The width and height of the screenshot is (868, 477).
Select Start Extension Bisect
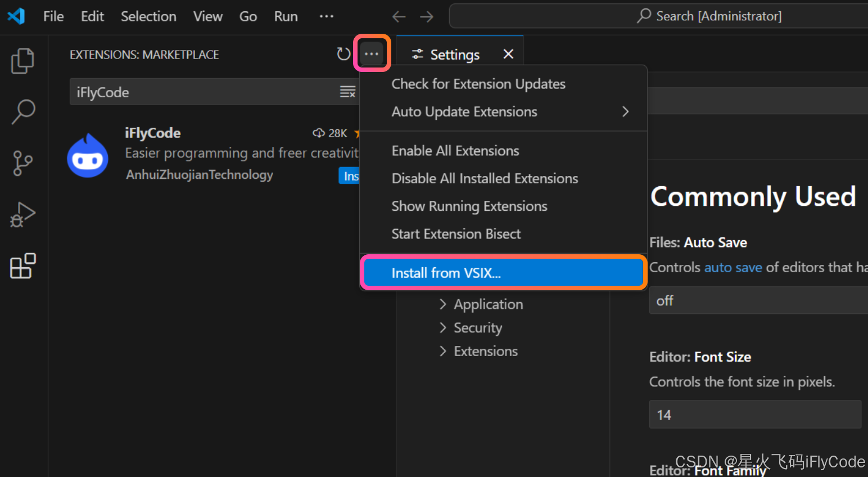coord(503,233)
